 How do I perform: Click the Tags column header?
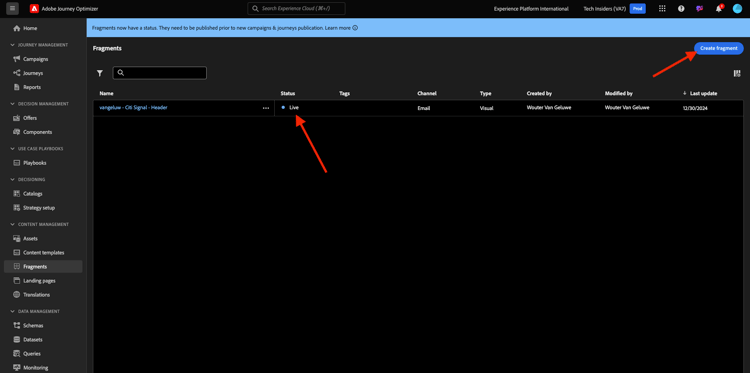[344, 94]
